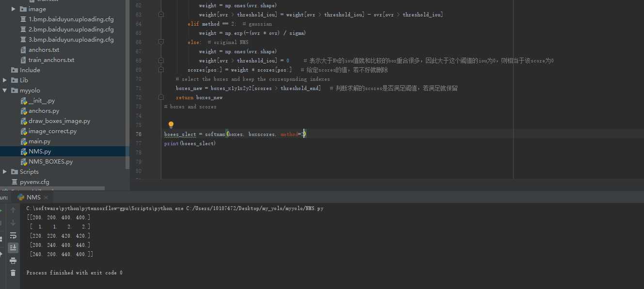This screenshot has width=644, height=289.
Task: Click 'Process finished with exit code 0' text
Action: [74, 273]
